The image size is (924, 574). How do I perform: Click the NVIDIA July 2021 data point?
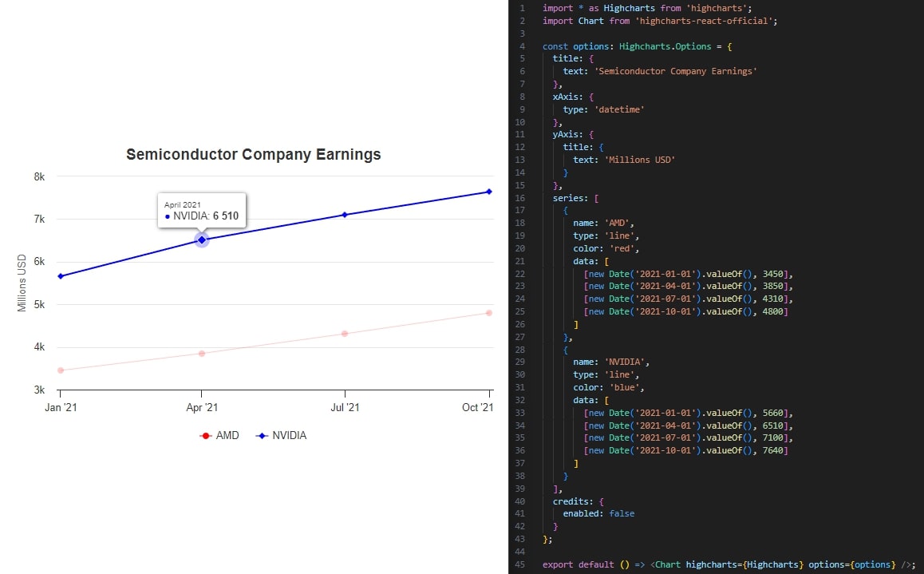(x=345, y=215)
